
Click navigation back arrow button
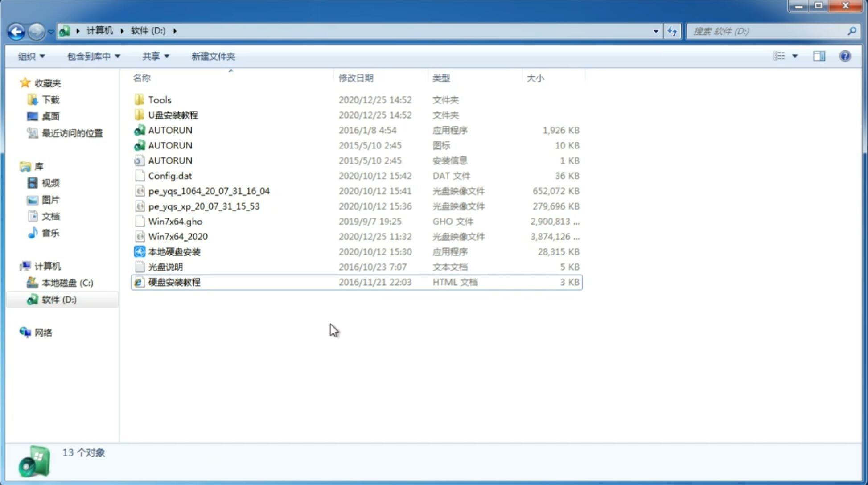click(16, 31)
